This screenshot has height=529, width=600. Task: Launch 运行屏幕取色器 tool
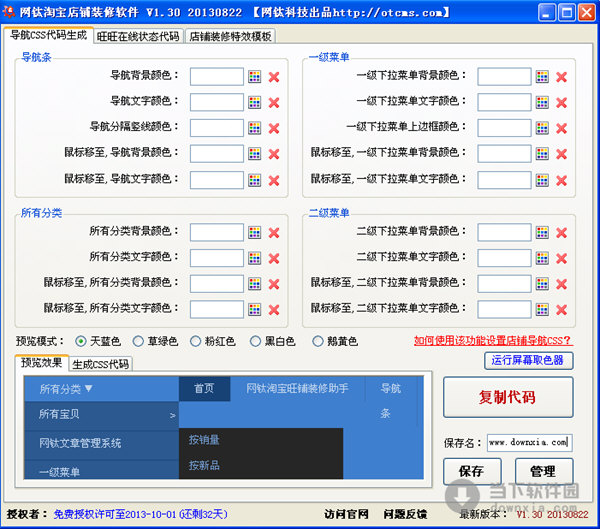pos(528,360)
